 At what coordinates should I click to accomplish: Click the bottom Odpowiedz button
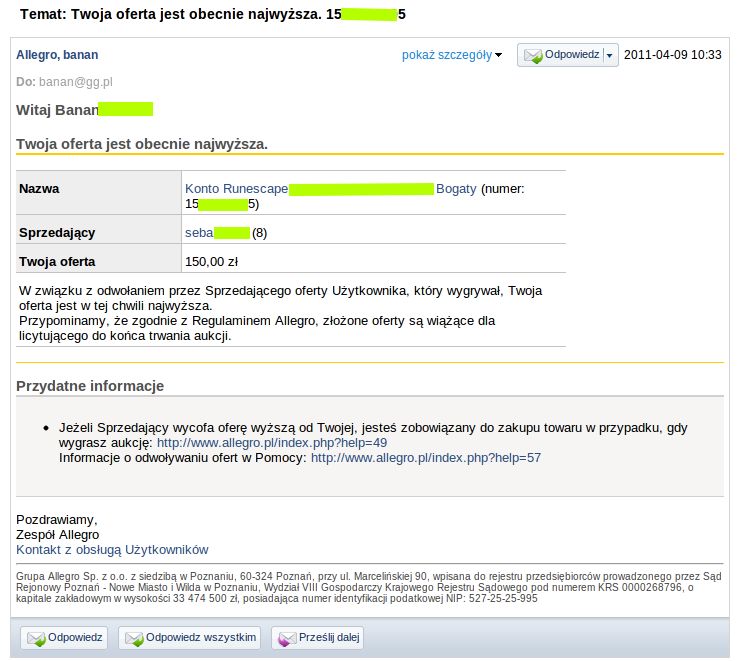64,638
